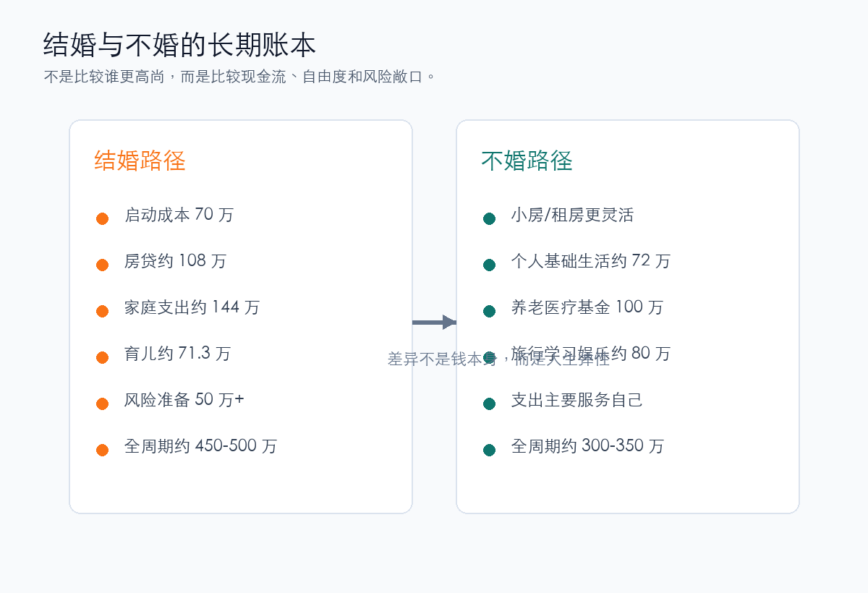Click the title 结婚与不婚的长期账本

click(179, 45)
